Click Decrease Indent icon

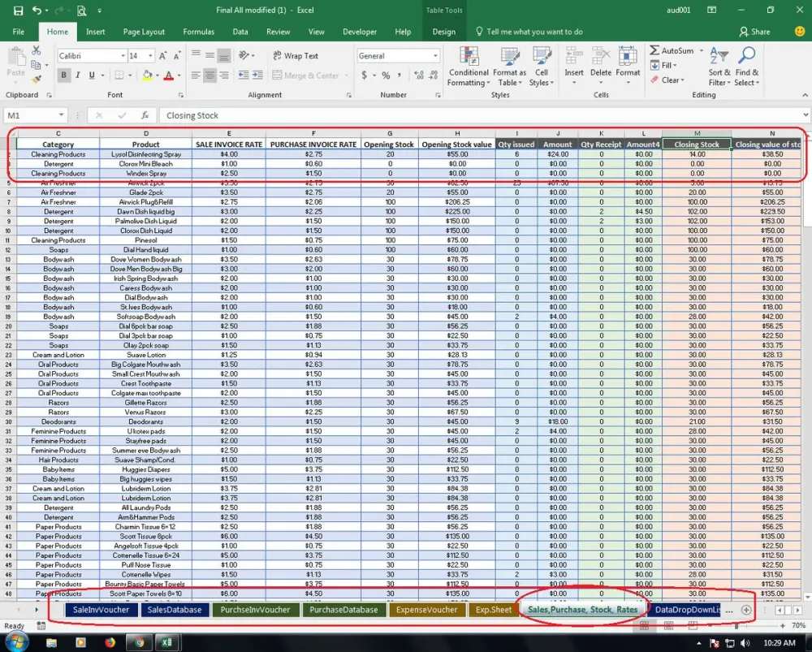pos(244,76)
